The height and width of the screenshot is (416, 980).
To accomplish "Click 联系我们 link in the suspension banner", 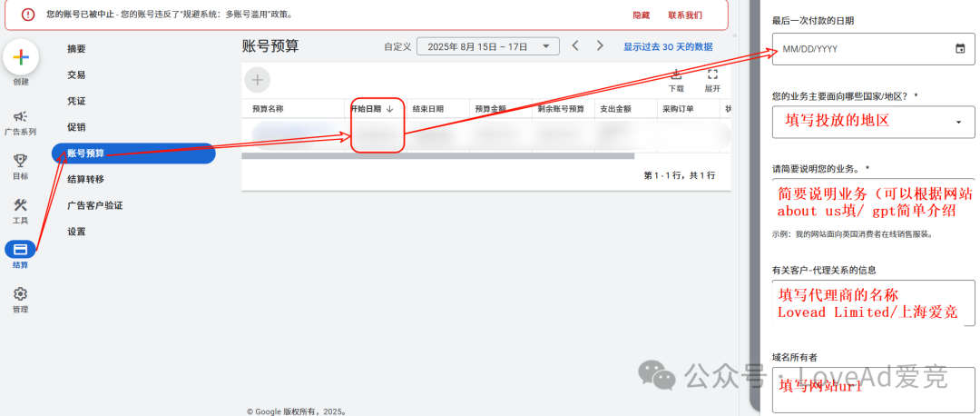I will click(685, 15).
